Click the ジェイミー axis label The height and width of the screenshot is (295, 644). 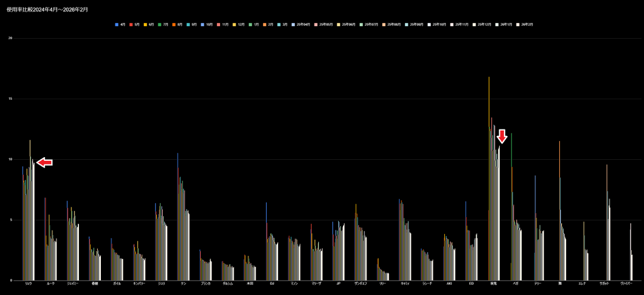pos(72,283)
